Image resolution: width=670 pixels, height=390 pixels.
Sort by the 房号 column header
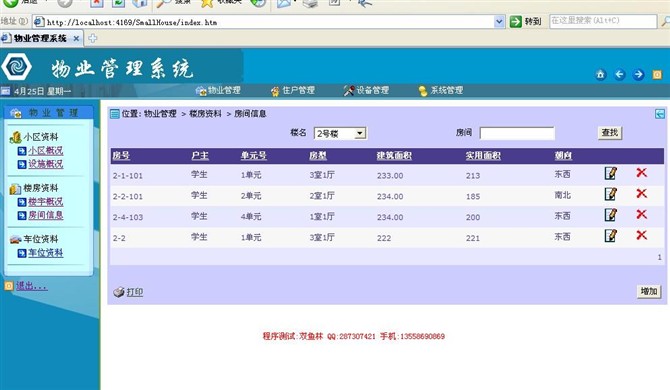[x=121, y=156]
